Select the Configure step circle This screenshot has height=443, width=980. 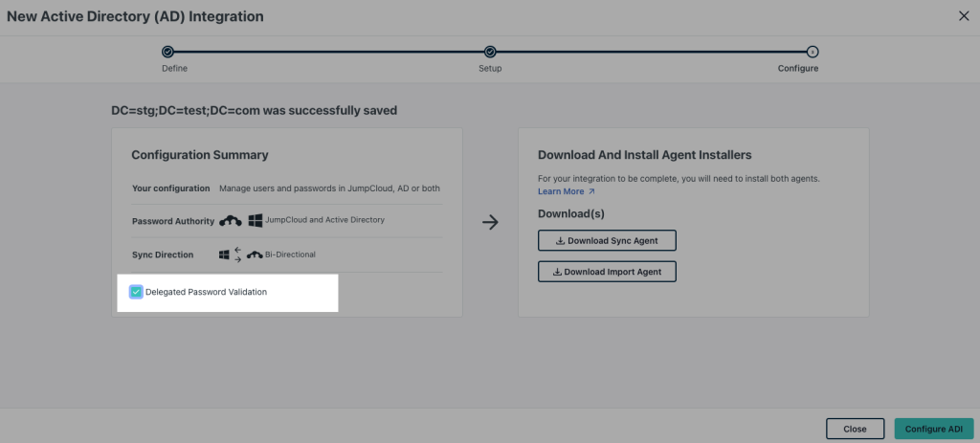[813, 52]
